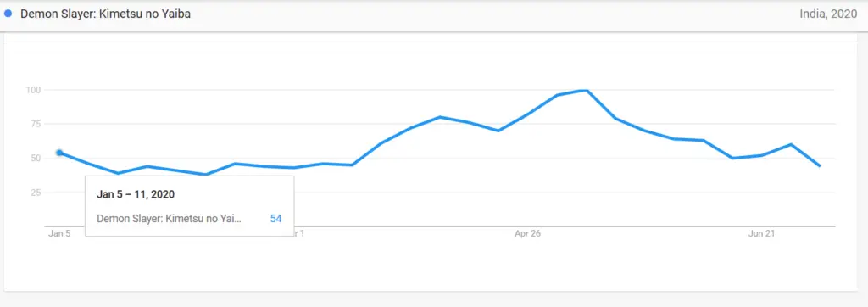Click the partially hidden Mar 1 axis label
This screenshot has height=307, width=868.
tap(299, 234)
